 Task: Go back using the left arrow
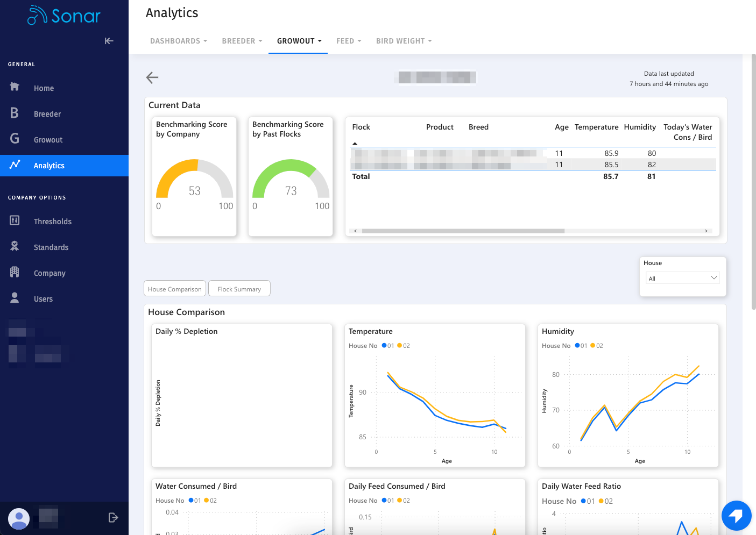152,77
